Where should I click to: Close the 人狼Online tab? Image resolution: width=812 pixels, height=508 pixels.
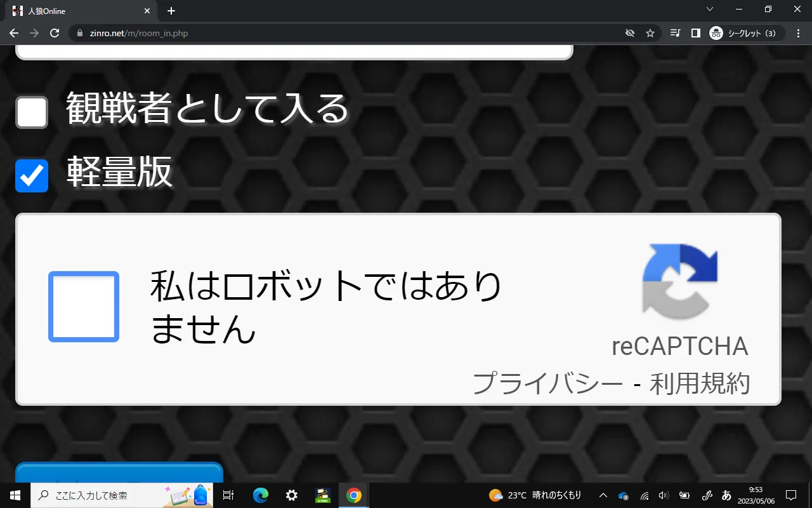click(x=147, y=11)
